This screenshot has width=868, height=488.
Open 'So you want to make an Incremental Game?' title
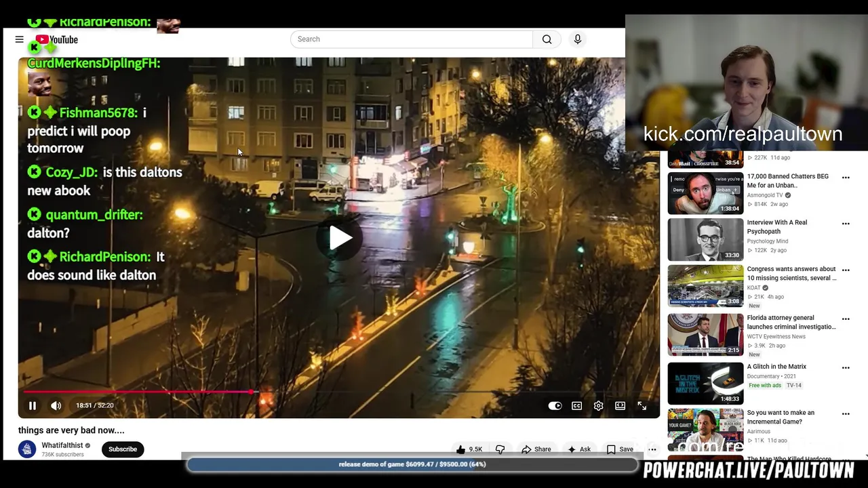point(781,417)
